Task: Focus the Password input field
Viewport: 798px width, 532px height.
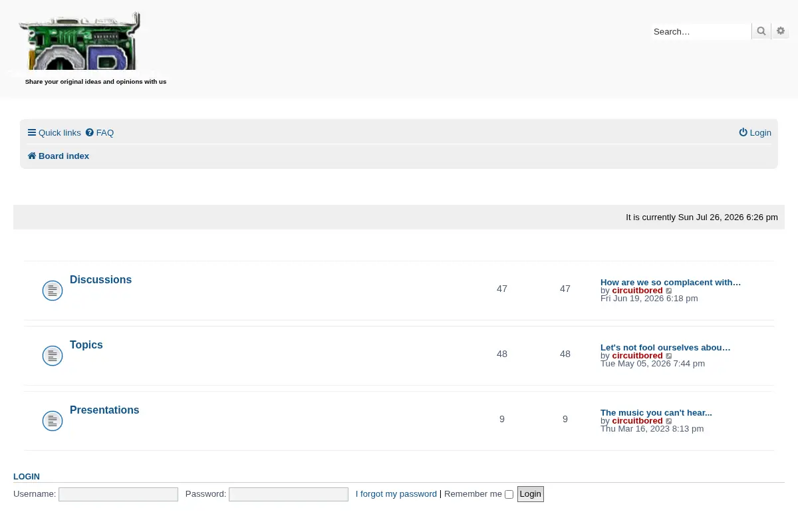Action: [289, 494]
